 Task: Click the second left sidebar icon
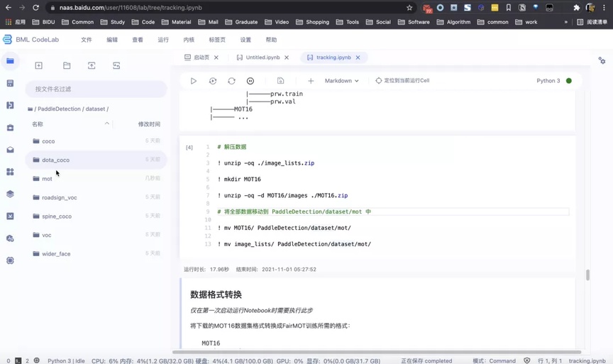pos(10,83)
